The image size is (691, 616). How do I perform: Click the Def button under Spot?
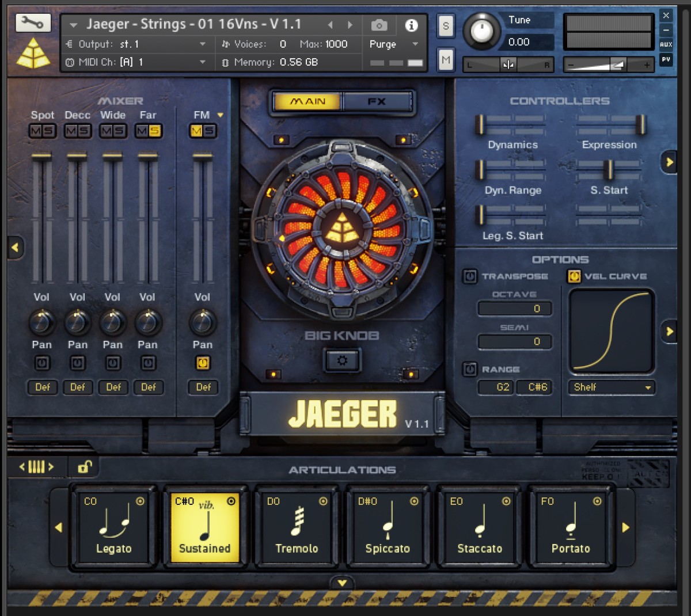43,387
